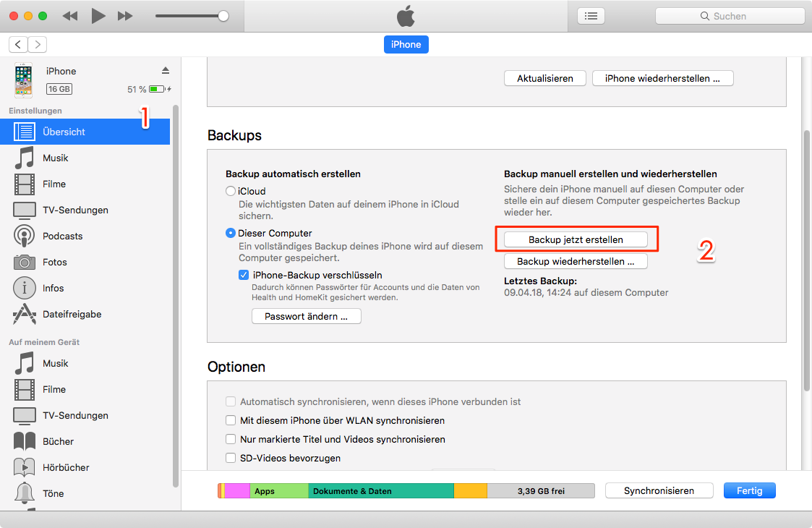Select Übersicht in the sidebar

tap(64, 132)
